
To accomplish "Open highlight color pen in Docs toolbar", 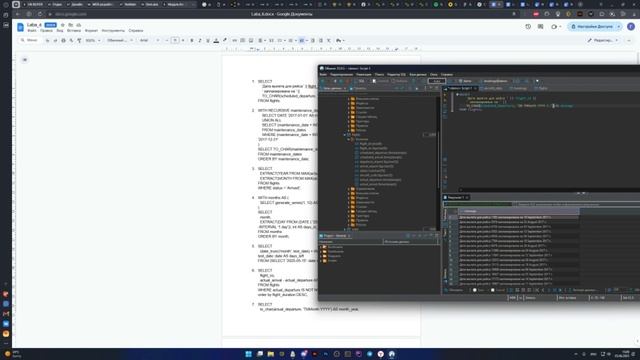I will [224, 40].
